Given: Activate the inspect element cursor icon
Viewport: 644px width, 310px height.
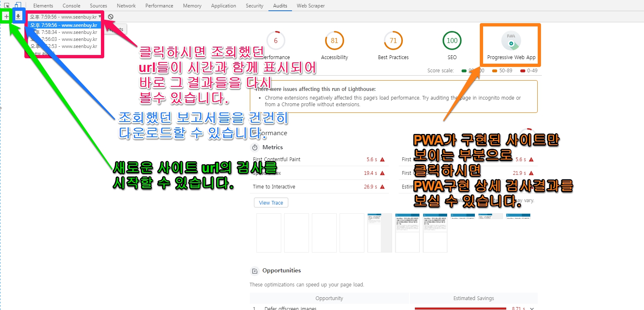Looking at the screenshot, I should [7, 6].
